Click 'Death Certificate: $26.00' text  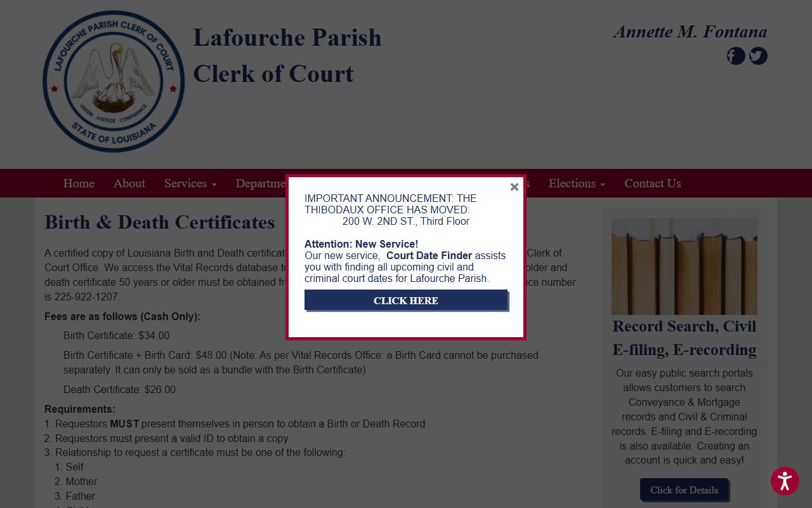point(119,389)
